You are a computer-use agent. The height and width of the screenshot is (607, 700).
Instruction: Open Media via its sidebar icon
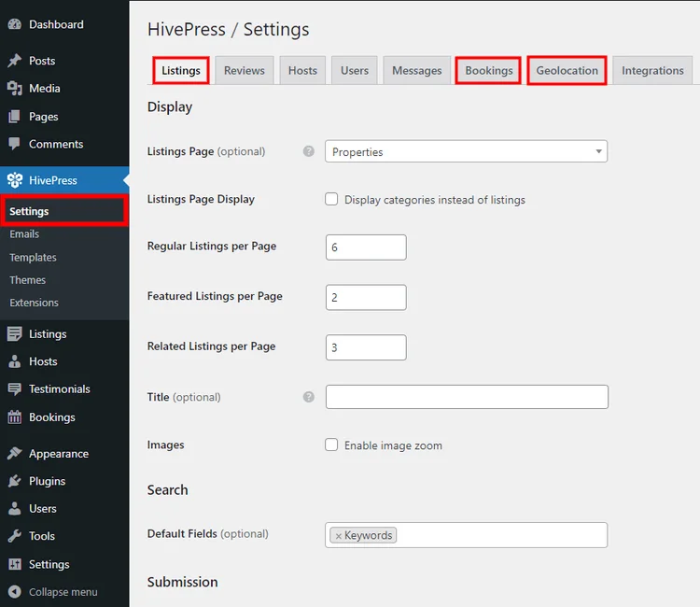[x=15, y=89]
